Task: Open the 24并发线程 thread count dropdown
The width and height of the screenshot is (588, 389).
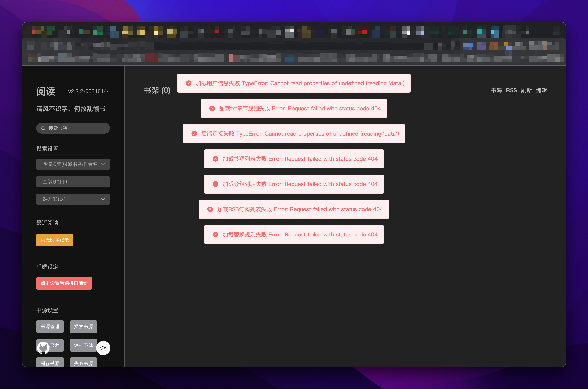Action: [73, 199]
